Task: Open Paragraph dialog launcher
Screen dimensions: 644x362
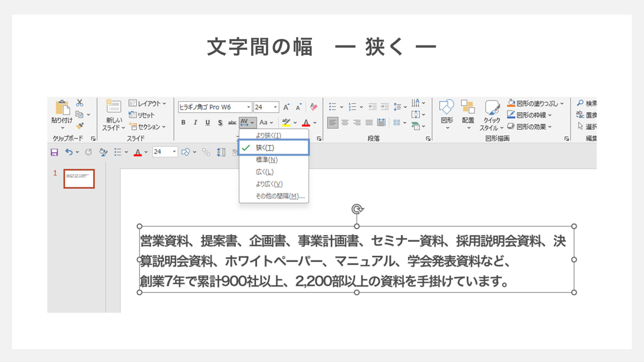Action: (x=428, y=139)
